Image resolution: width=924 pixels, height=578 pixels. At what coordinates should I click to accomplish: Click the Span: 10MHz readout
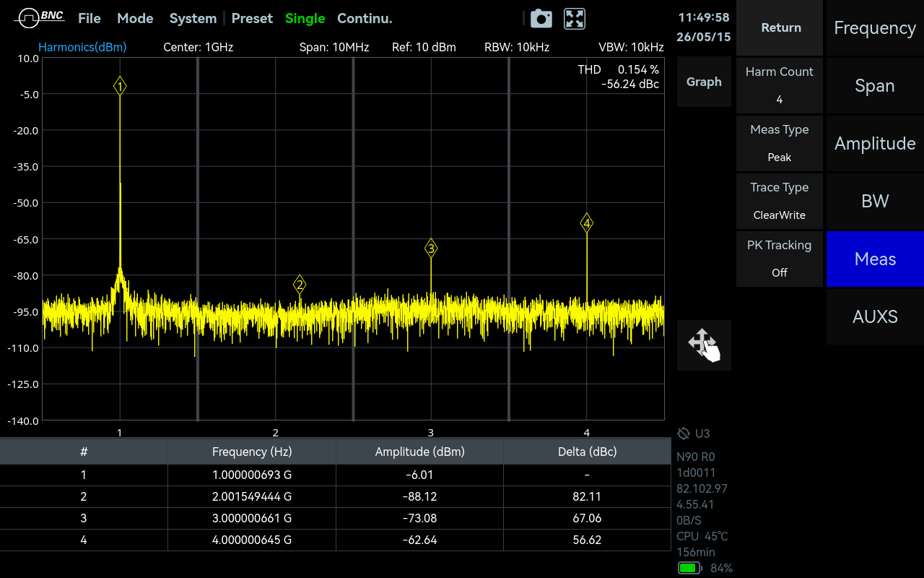(x=334, y=48)
